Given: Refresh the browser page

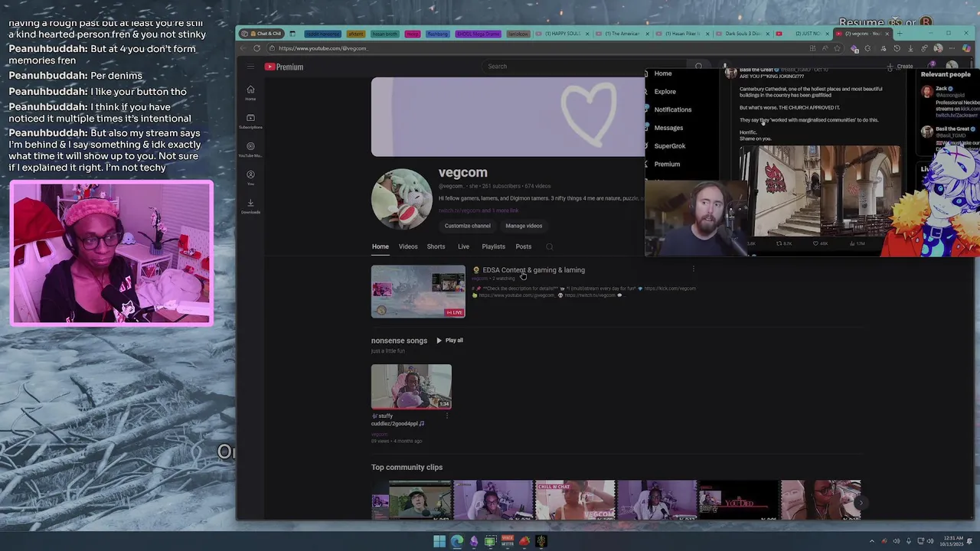Looking at the screenshot, I should (x=256, y=48).
